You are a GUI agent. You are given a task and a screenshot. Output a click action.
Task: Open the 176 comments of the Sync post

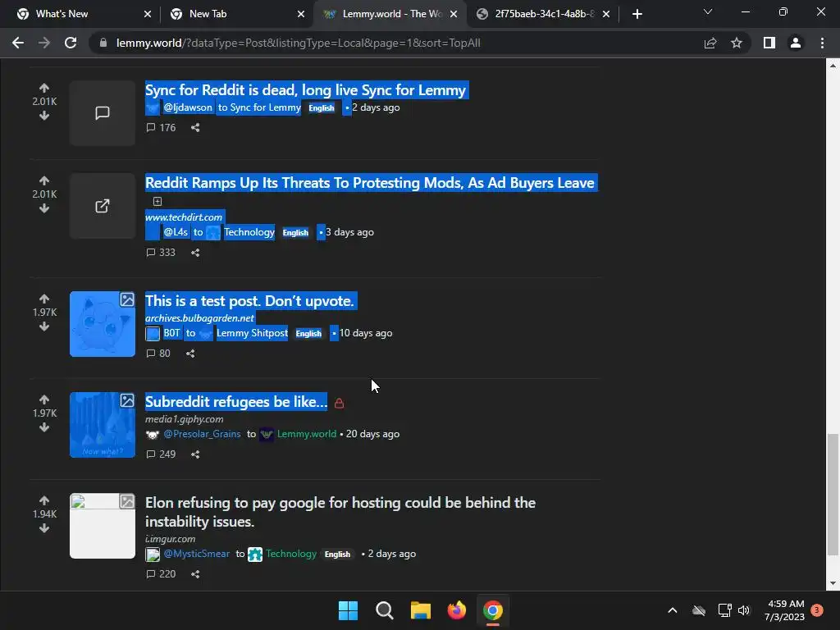(x=161, y=127)
